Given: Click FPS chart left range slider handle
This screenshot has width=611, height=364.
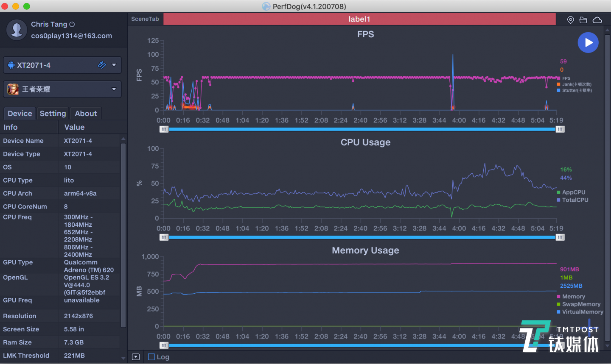Looking at the screenshot, I should click(164, 129).
